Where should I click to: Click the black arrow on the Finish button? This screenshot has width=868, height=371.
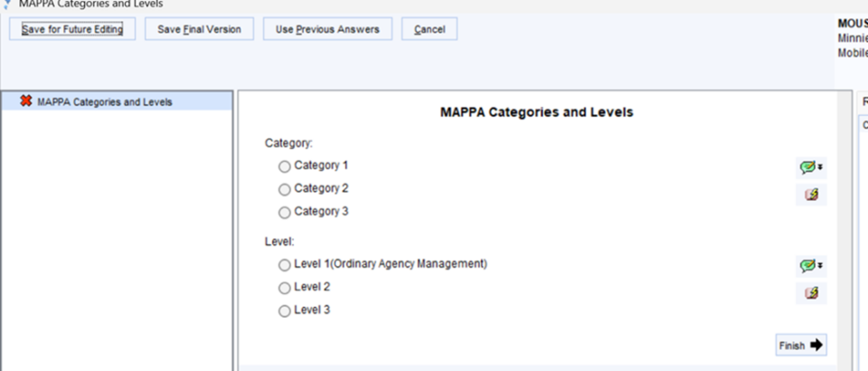pos(816,345)
